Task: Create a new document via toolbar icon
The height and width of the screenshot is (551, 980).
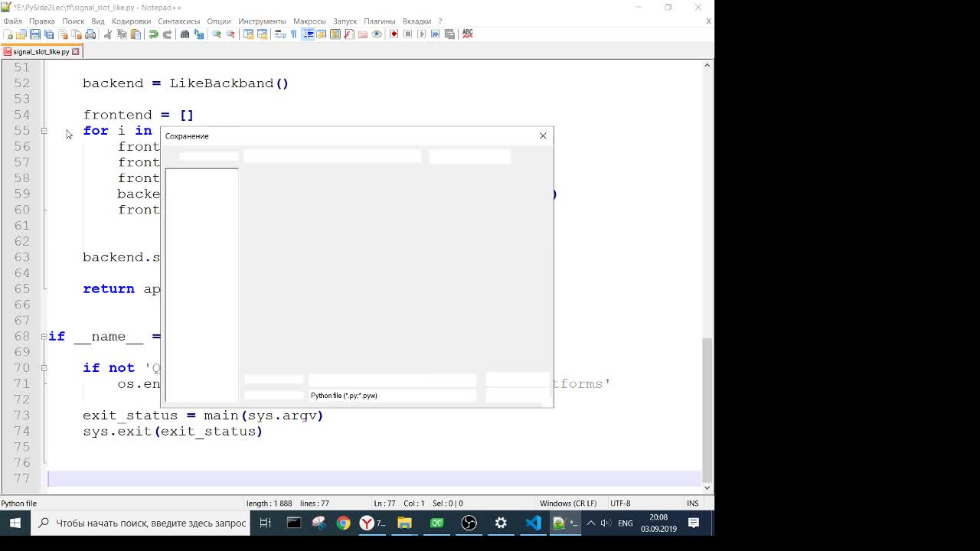Action: point(8,34)
